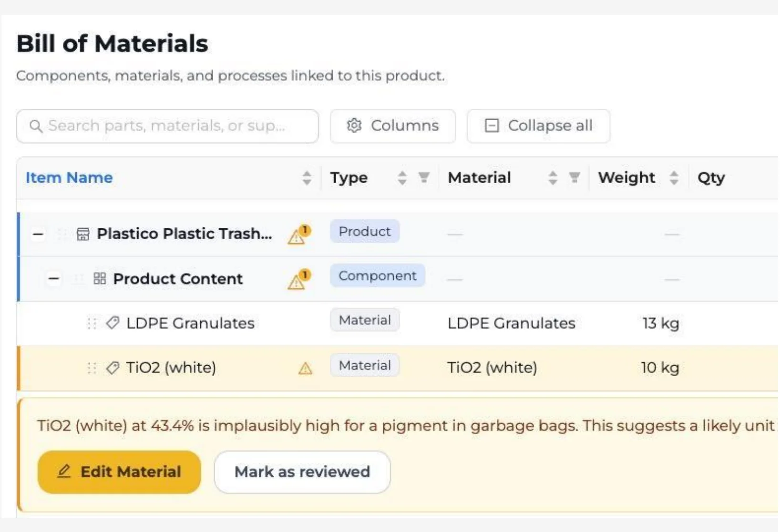Image resolution: width=780 pixels, height=532 pixels.
Task: Sort the Weight column using its arrows
Action: [674, 178]
